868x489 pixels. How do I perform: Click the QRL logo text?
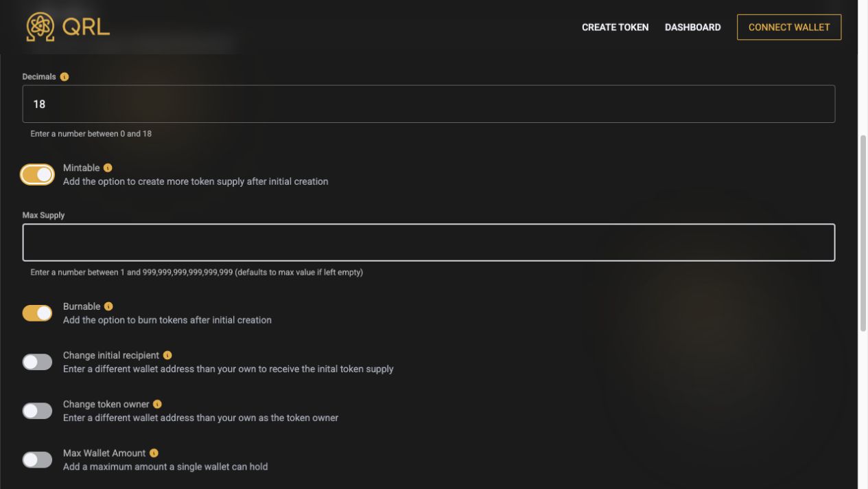pos(86,27)
